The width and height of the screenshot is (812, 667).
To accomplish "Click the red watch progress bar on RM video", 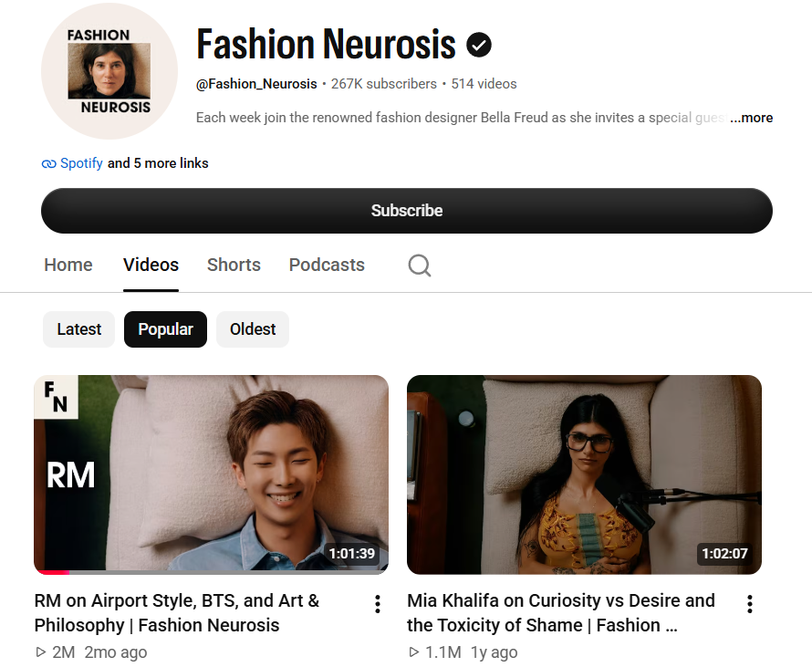I will (x=52, y=572).
